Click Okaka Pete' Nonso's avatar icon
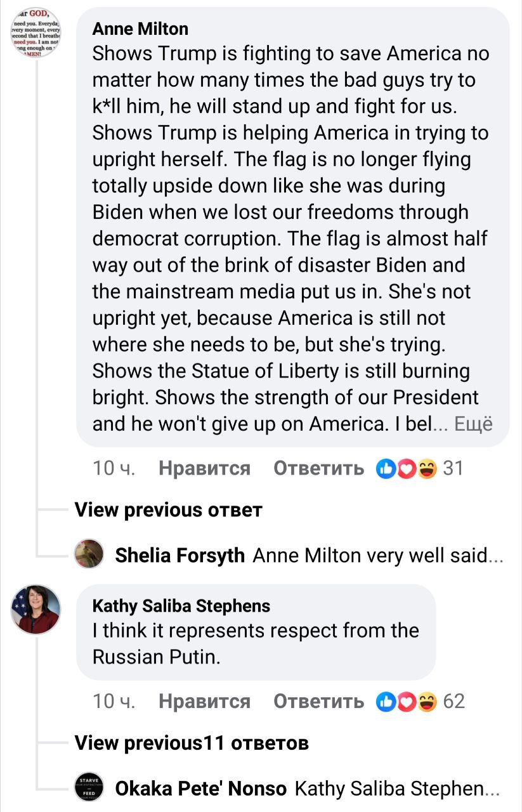This screenshot has height=812, width=522. 89,788
